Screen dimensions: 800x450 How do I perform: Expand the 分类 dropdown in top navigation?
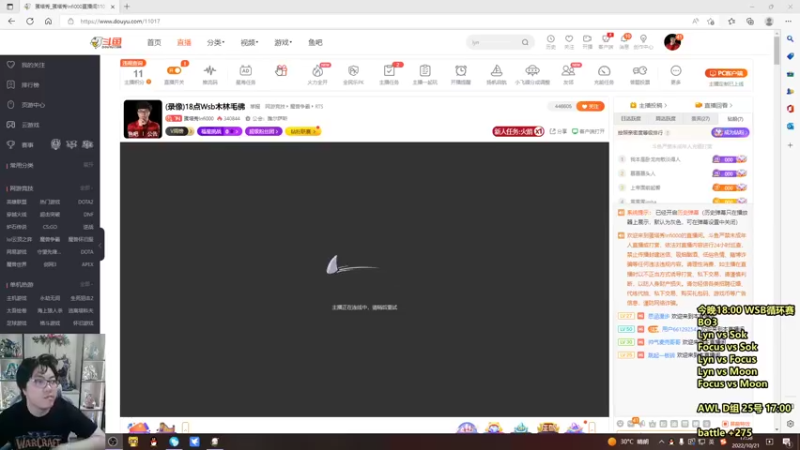pos(215,42)
